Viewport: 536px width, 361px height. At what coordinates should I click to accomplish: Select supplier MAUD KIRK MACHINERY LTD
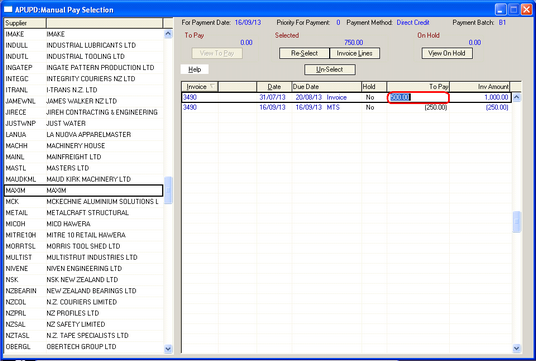(x=83, y=179)
